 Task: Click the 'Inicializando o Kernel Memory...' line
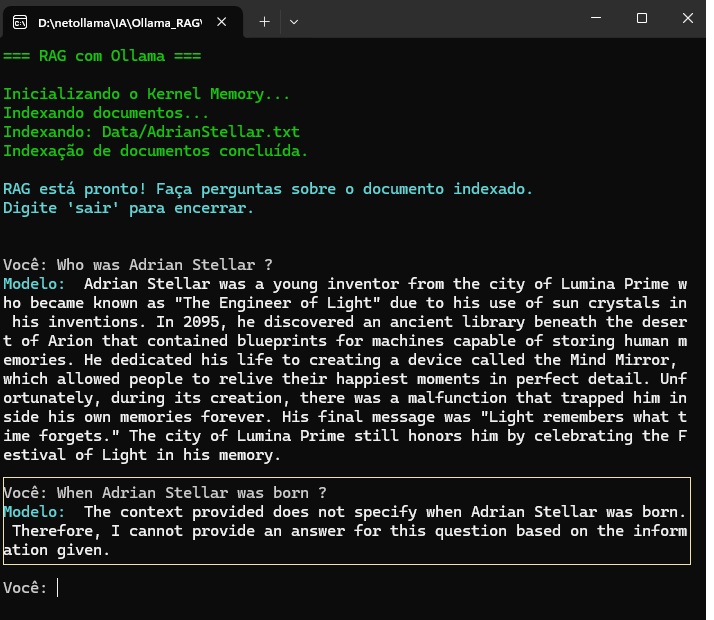pos(146,94)
